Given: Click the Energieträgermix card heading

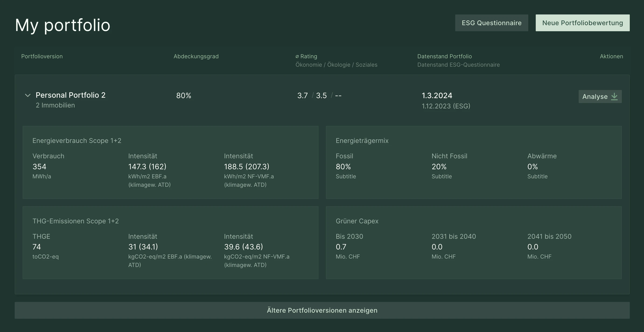Looking at the screenshot, I should [362, 141].
